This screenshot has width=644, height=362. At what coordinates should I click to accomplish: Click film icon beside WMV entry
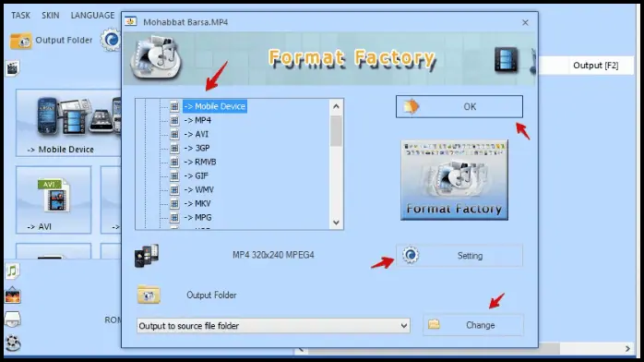[x=174, y=190]
